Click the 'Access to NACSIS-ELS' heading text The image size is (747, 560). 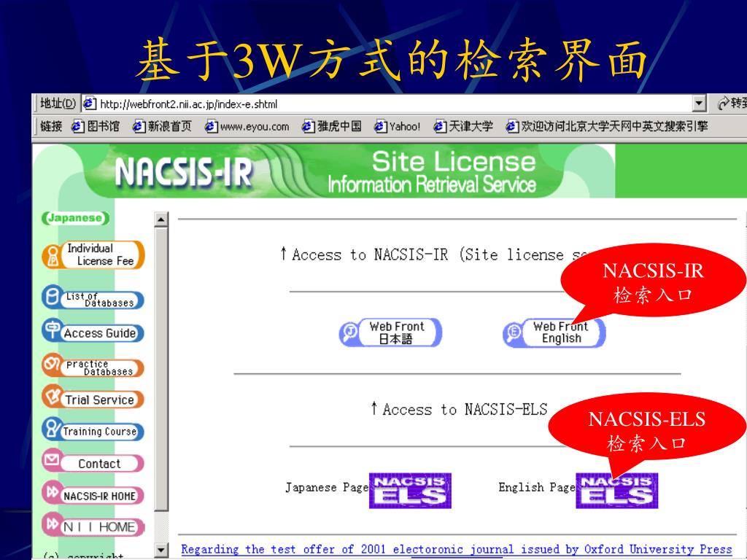(460, 409)
